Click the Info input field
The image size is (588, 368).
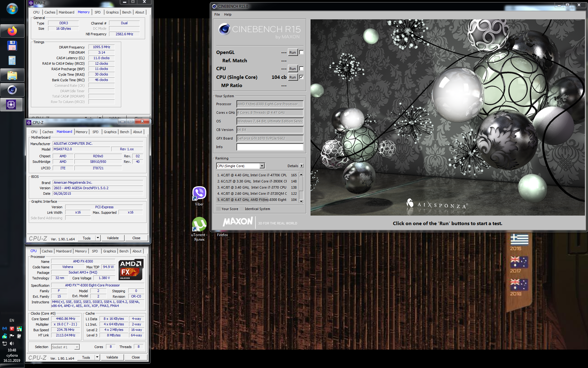point(270,147)
